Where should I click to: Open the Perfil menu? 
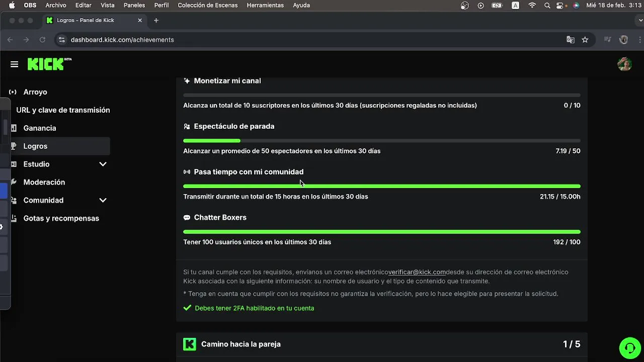tap(162, 5)
